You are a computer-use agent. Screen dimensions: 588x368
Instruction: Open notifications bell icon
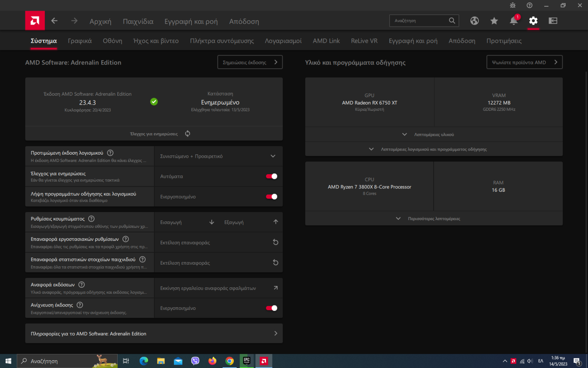click(x=514, y=21)
